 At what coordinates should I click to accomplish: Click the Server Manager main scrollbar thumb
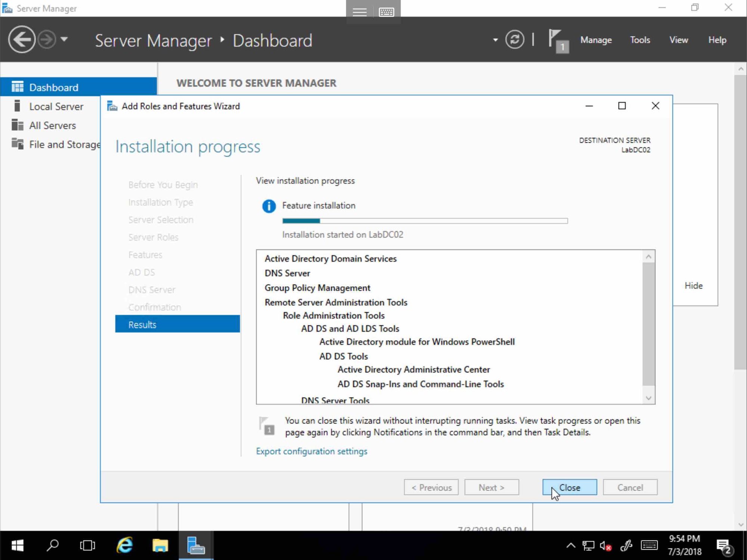tap(740, 223)
